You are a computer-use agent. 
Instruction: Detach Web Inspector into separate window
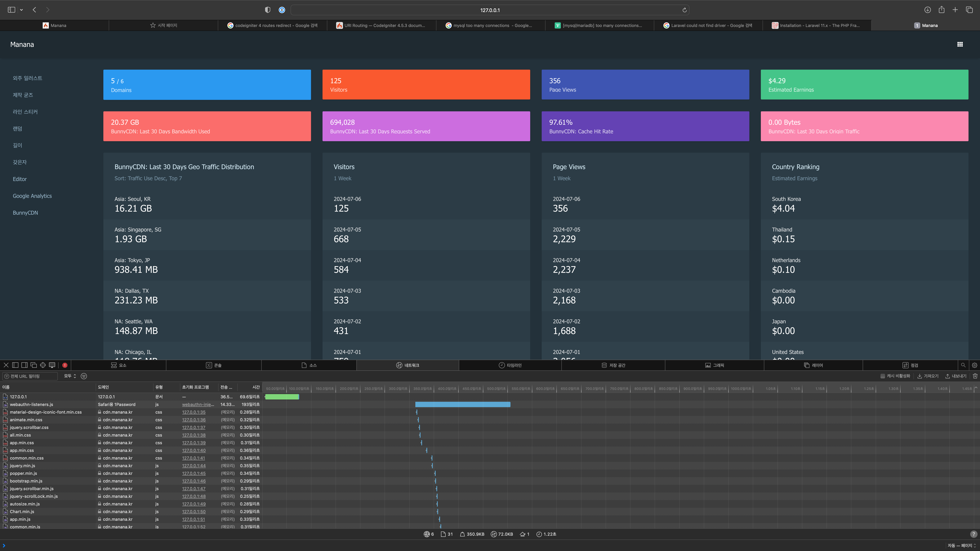click(x=33, y=365)
